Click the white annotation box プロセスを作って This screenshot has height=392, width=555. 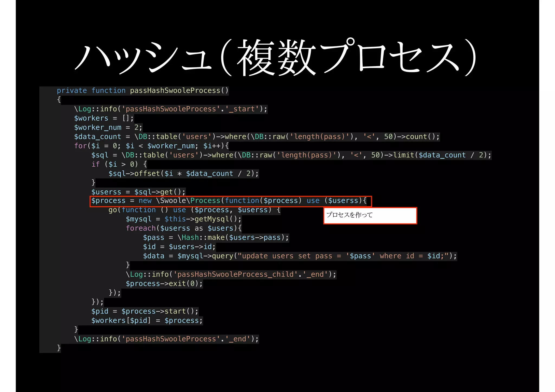point(370,216)
